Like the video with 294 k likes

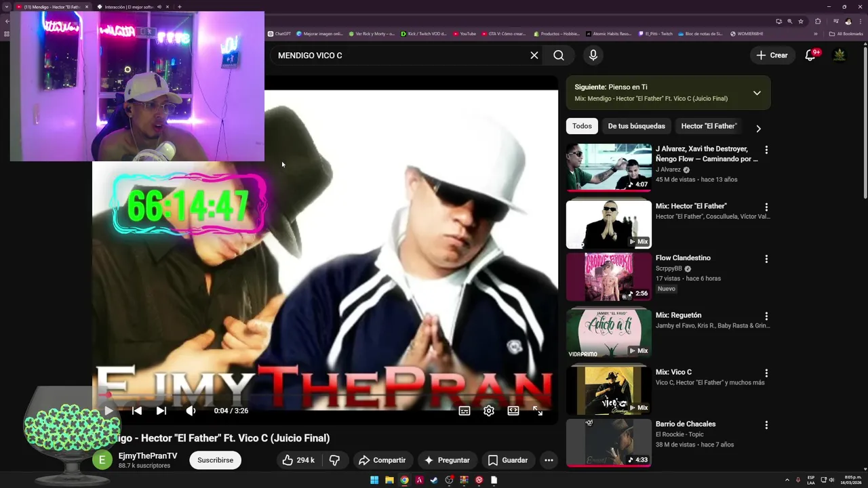click(298, 460)
